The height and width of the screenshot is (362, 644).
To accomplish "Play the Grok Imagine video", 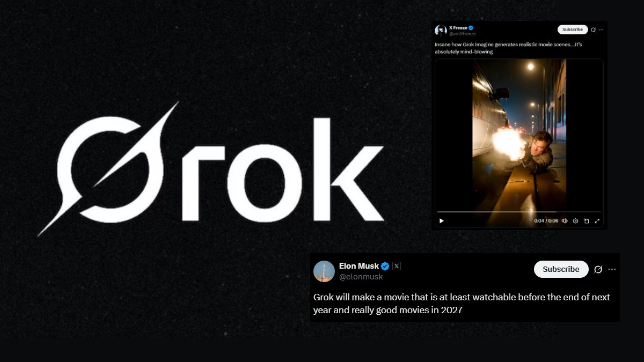I will pos(442,220).
